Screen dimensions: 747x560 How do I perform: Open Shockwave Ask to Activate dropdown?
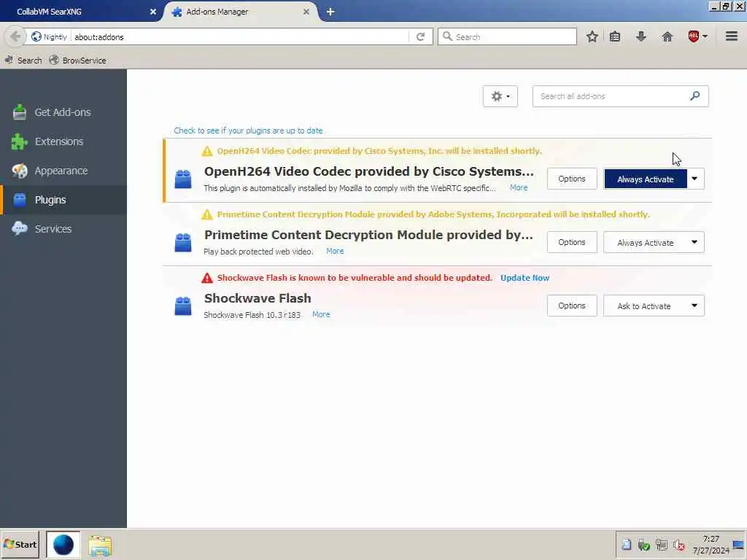[x=654, y=306]
